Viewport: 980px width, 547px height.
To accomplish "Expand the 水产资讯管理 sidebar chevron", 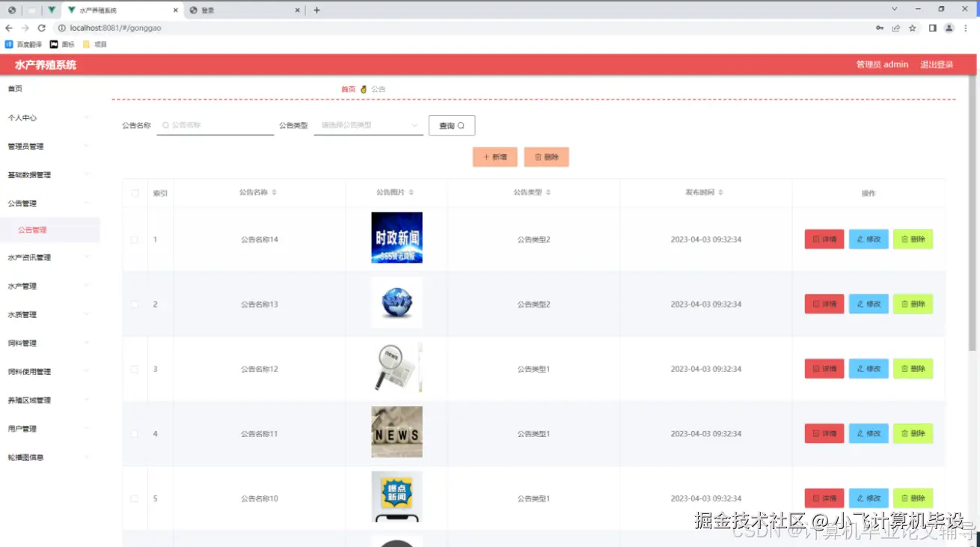I will 87,257.
